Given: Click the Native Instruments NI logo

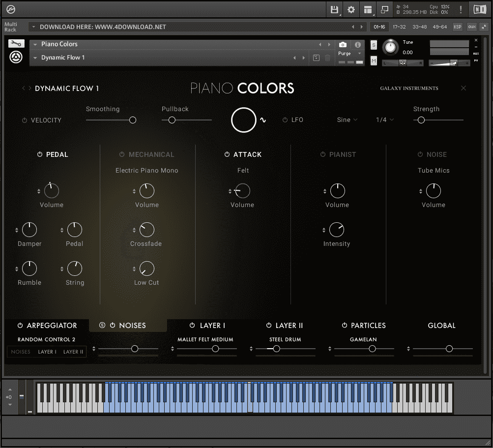Looking at the screenshot, I should click(480, 9).
